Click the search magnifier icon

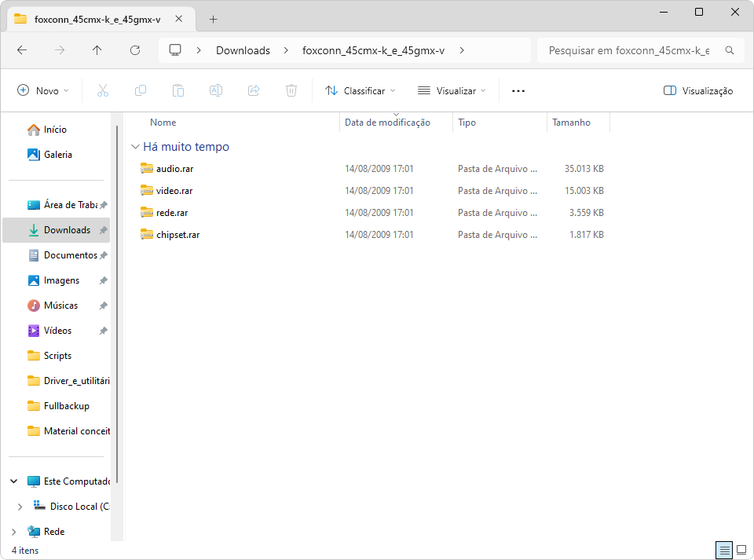coord(730,50)
